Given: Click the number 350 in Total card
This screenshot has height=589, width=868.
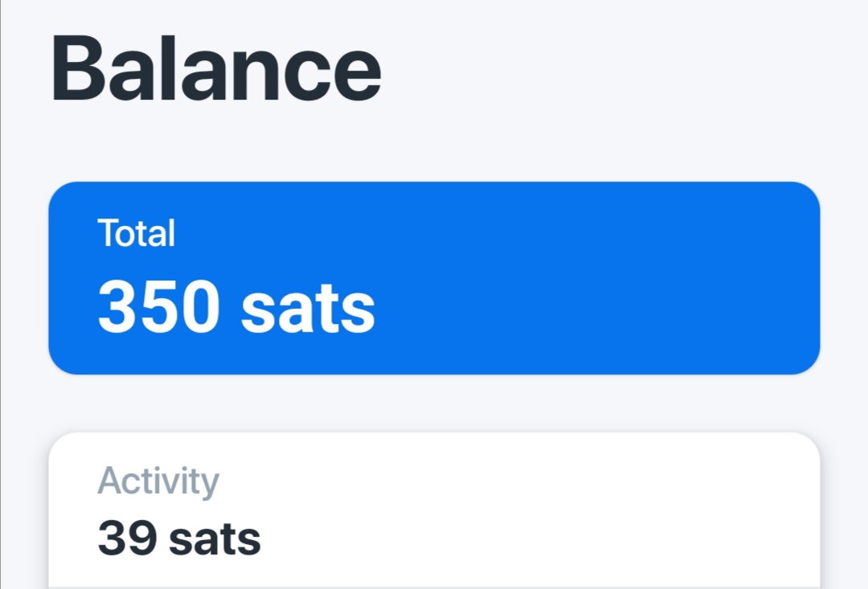Looking at the screenshot, I should (x=158, y=306).
